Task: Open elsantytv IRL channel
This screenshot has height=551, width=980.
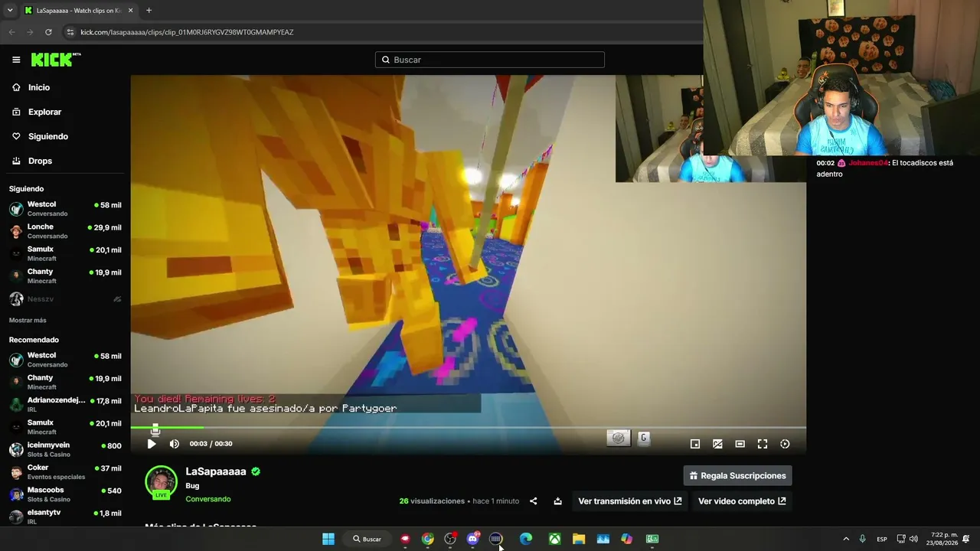Action: point(65,516)
